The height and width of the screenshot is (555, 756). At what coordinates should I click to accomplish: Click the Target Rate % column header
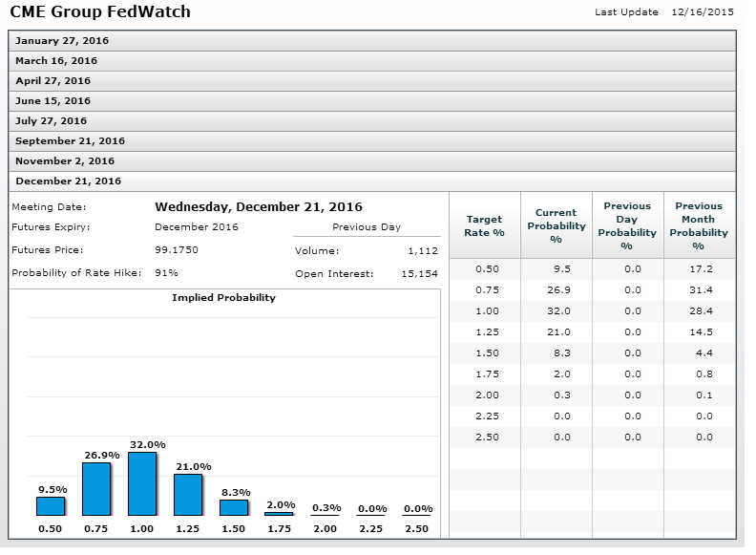(484, 225)
